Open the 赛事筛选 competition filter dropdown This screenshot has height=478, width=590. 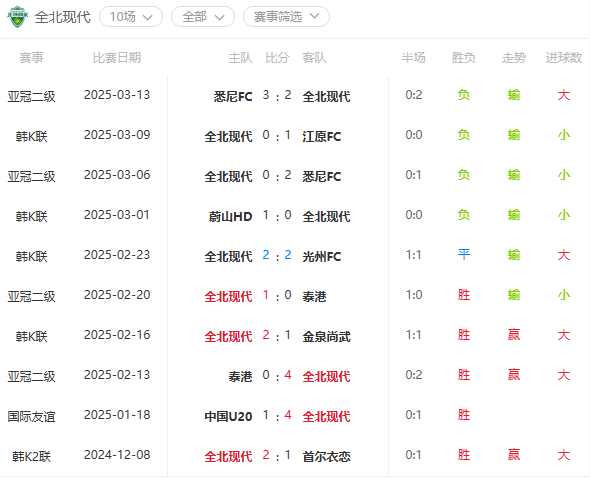[286, 17]
